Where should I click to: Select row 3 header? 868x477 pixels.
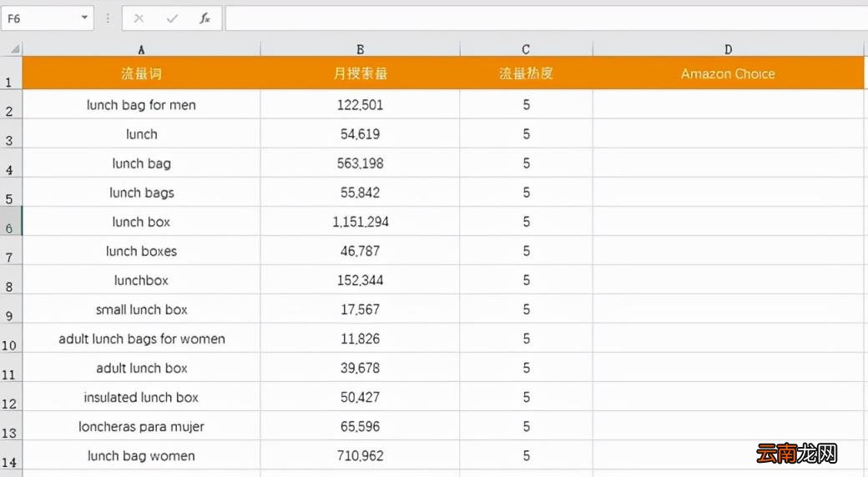pos(11,134)
